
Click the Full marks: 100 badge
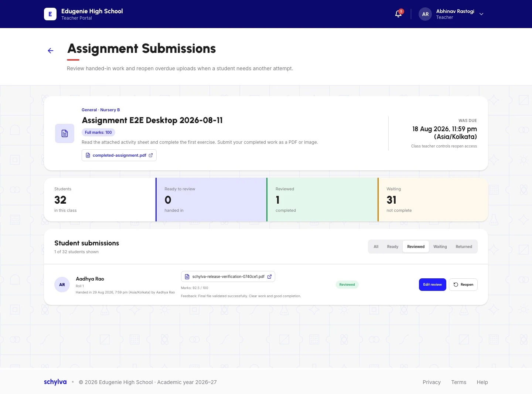pyautogui.click(x=98, y=132)
